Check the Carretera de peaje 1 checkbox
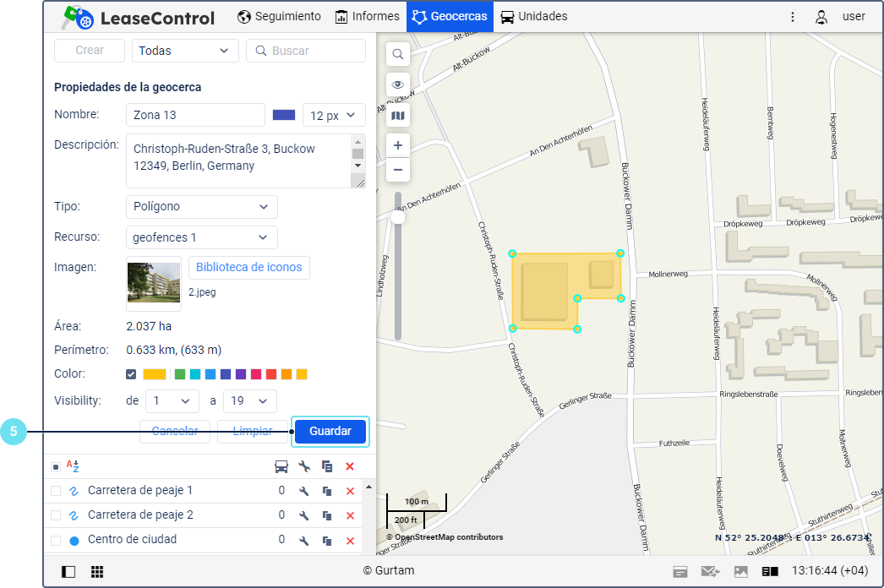The height and width of the screenshot is (588, 884). tap(56, 491)
